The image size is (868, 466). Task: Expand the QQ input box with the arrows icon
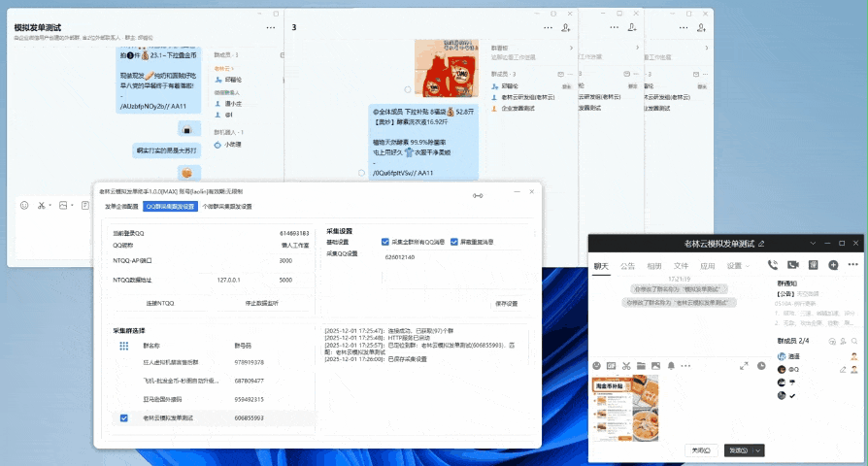tap(744, 366)
